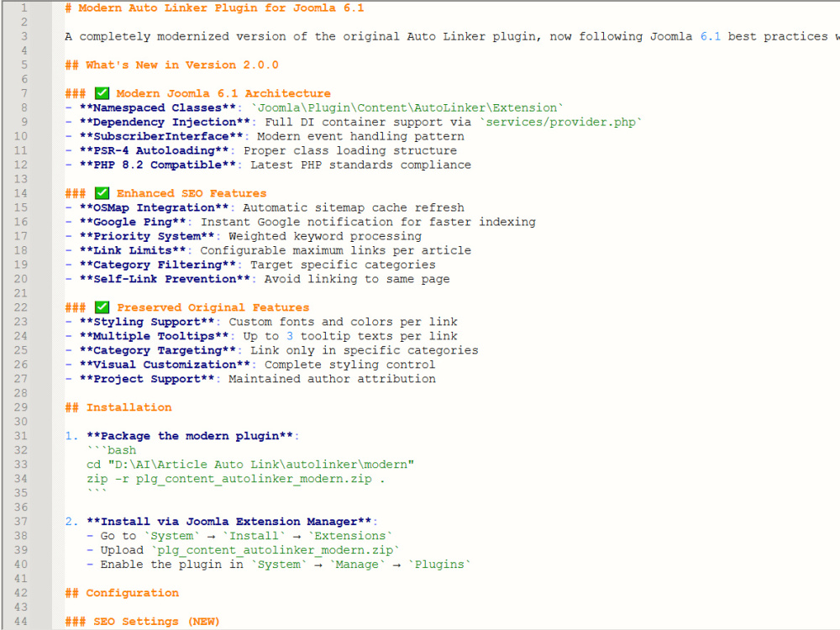The image size is (840, 630).
Task: Click the '## Installation' heading
Action: 118,407
